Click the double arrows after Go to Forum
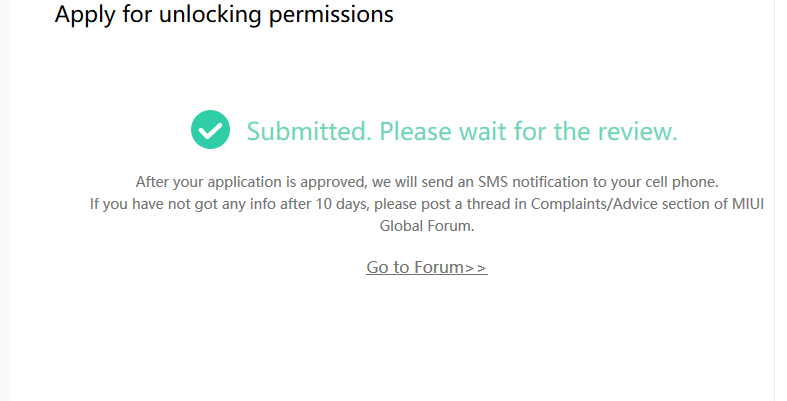Image resolution: width=787 pixels, height=401 pixels. click(476, 267)
